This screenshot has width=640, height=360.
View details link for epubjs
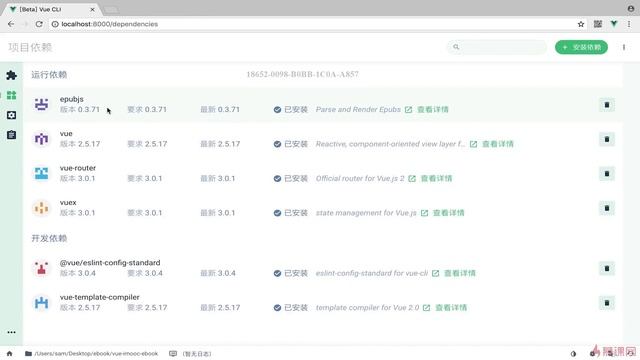(433, 109)
